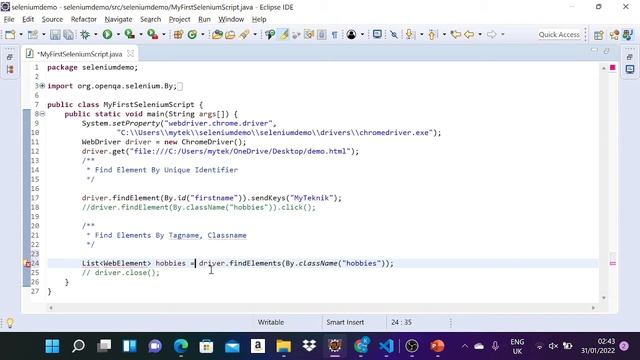Click the editor vertical scrollbar down arrow

pos(604,298)
